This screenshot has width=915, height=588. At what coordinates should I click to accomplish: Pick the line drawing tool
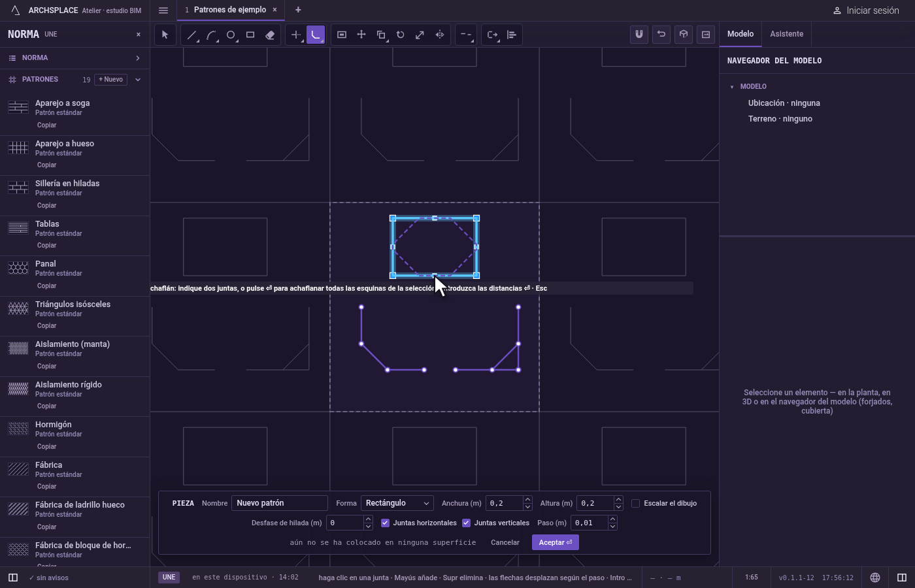point(191,35)
